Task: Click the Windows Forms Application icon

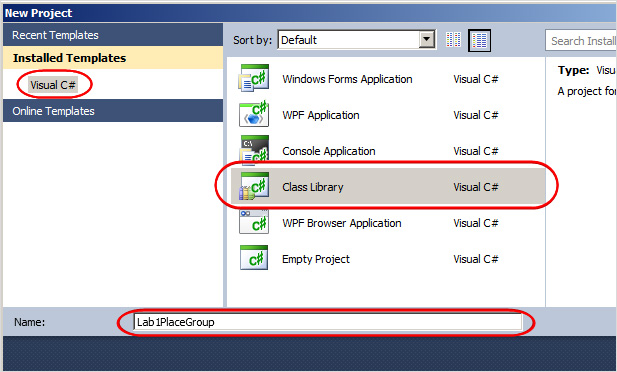Action: pos(254,78)
